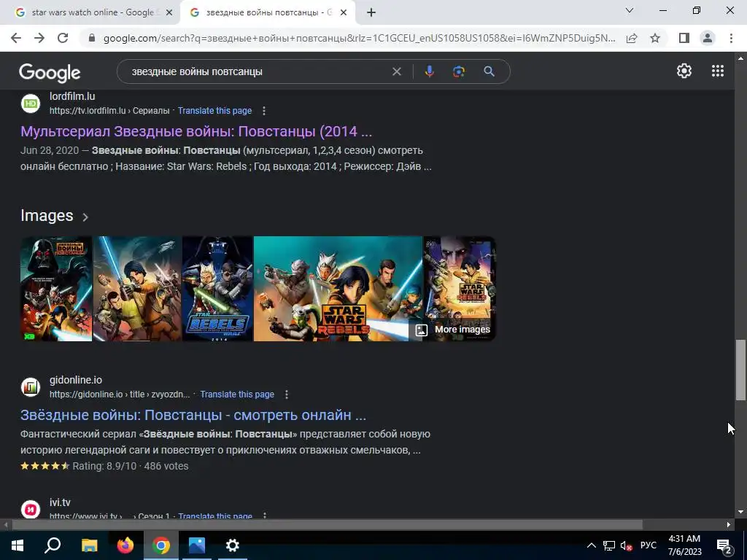Go forward using the browser forward arrow
Viewport: 747px width, 560px height.
point(39,38)
